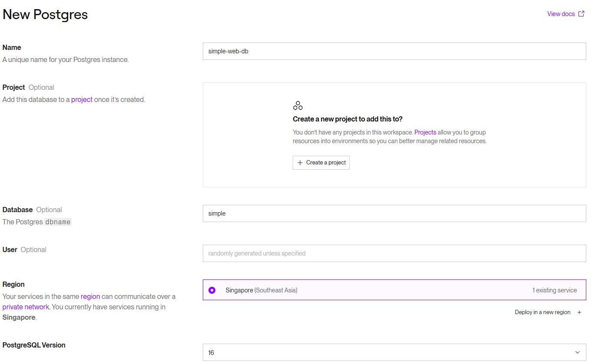The width and height of the screenshot is (595, 364).
Task: Follow the 'region' link in the Region description
Action: coord(90,296)
